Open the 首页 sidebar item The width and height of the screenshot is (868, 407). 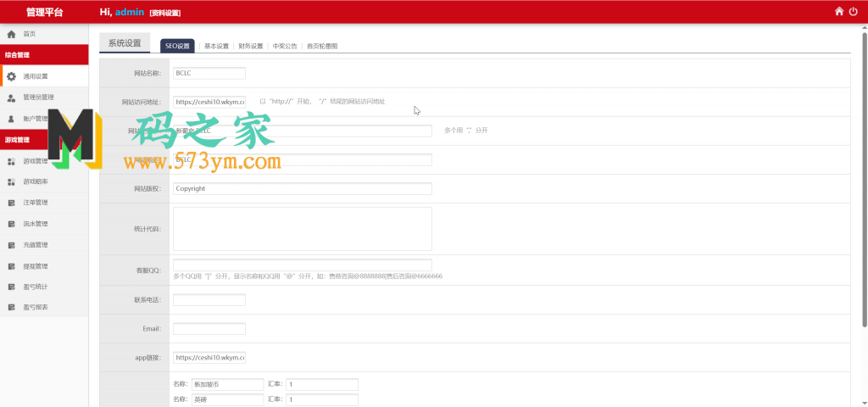click(x=44, y=34)
